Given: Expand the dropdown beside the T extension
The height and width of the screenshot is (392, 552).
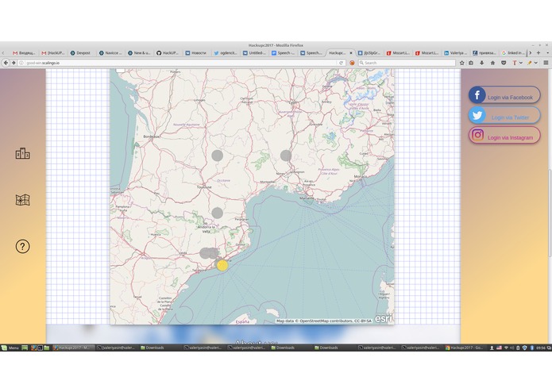Looking at the screenshot, I should point(521,63).
